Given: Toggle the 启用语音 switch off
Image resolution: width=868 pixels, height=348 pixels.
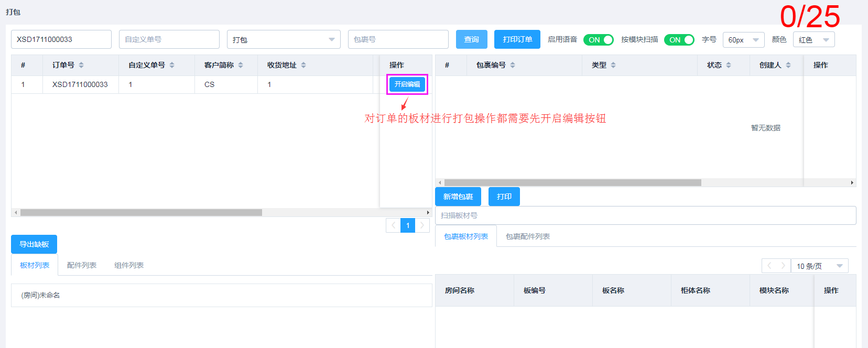Looking at the screenshot, I should (598, 40).
